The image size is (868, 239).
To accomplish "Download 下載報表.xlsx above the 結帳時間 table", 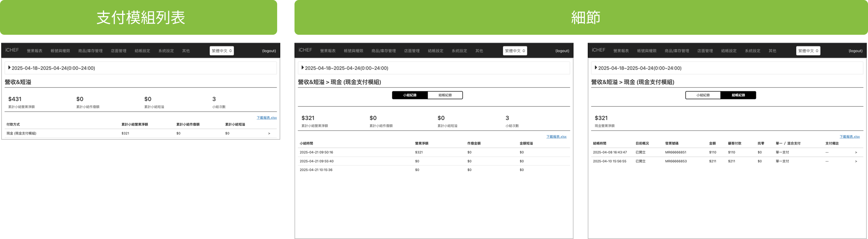I will tap(849, 137).
